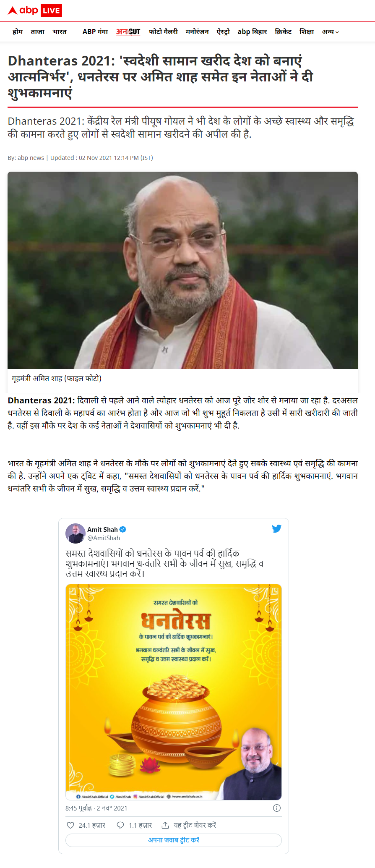Select the क्रिकेट menu item
This screenshot has height=868, width=375.
click(283, 31)
